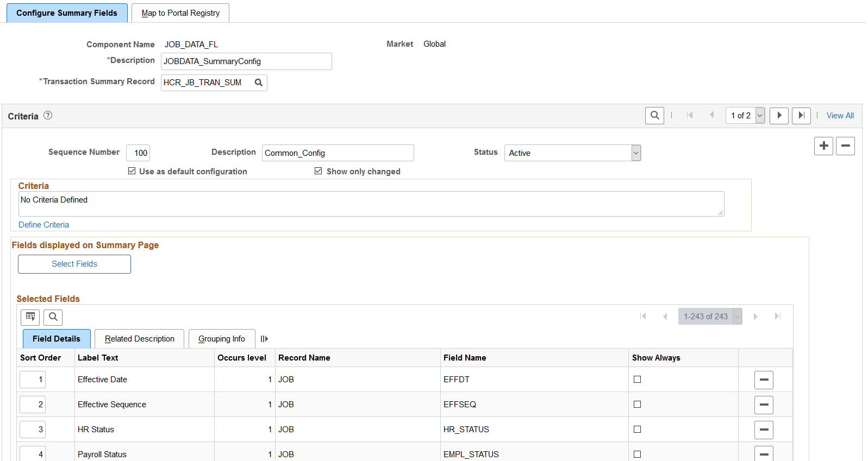Sort by Field Name column header

[465, 358]
